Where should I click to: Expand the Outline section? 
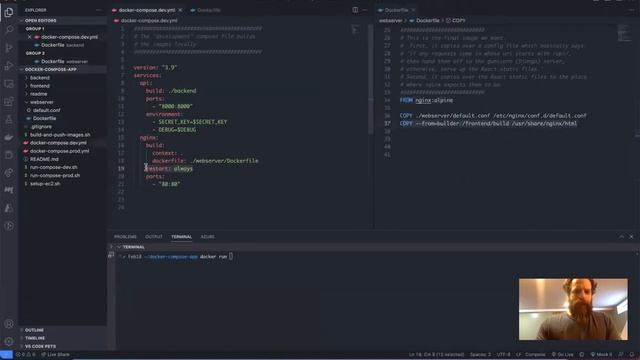[x=34, y=330]
